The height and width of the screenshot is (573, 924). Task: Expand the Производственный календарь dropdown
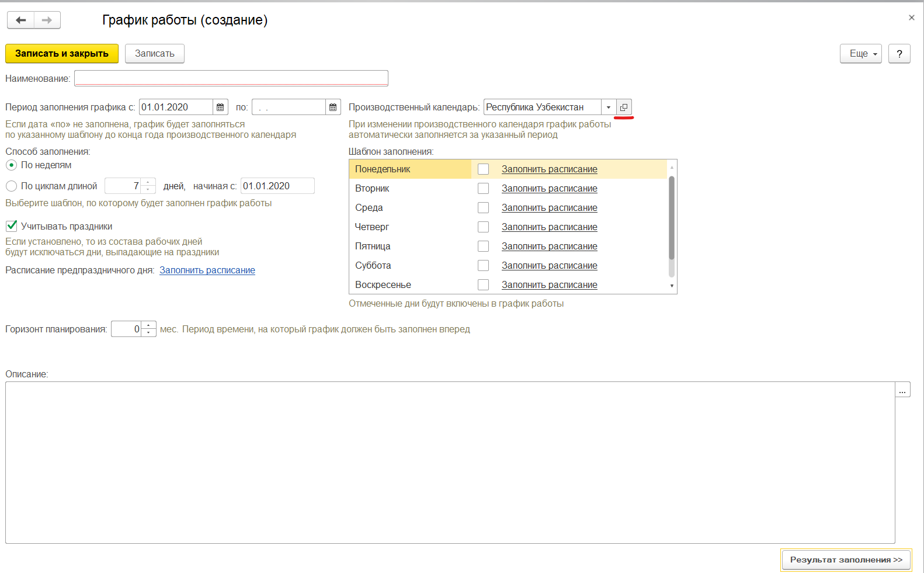pos(609,107)
